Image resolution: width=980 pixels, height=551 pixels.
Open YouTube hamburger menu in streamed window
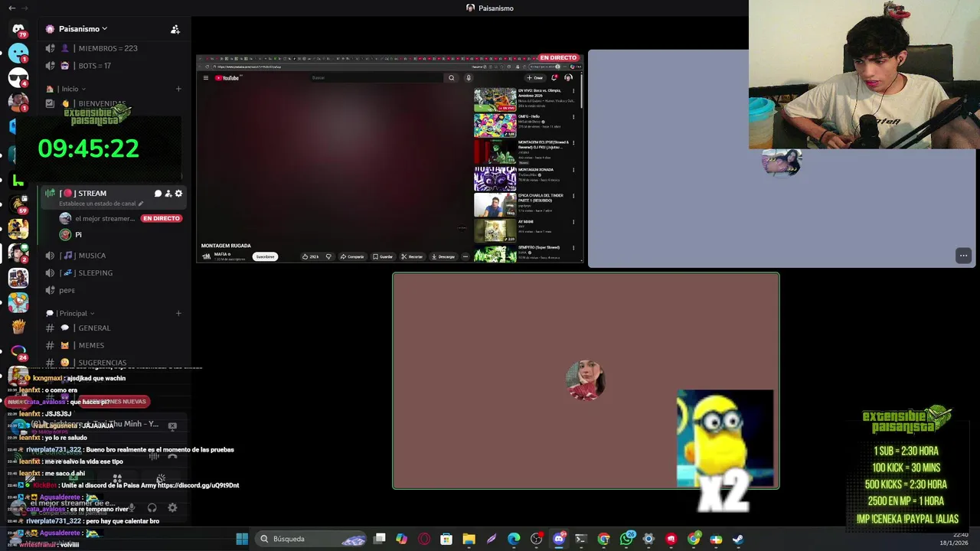pyautogui.click(x=206, y=77)
